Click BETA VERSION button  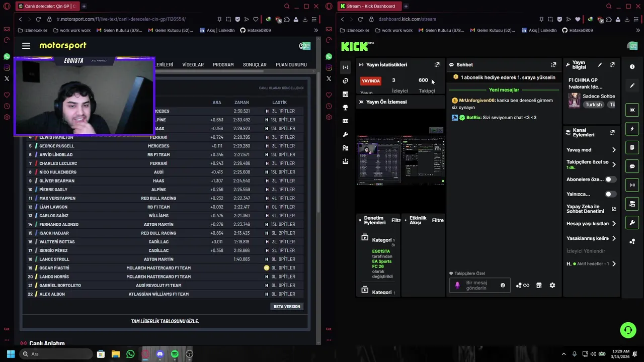[287, 307]
